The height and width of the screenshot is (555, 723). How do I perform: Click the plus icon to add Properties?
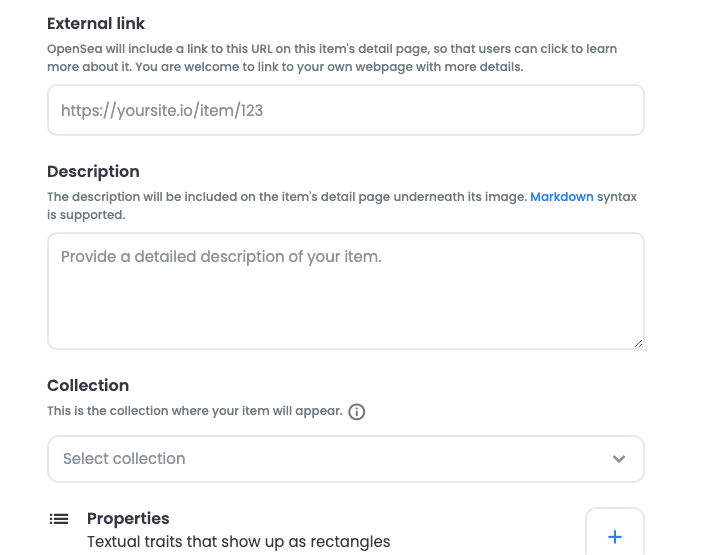[614, 537]
